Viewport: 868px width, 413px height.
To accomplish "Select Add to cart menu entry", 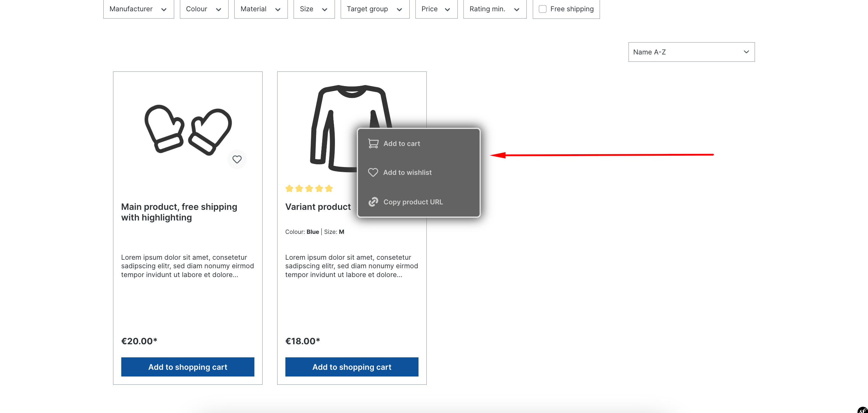I will 418,144.
